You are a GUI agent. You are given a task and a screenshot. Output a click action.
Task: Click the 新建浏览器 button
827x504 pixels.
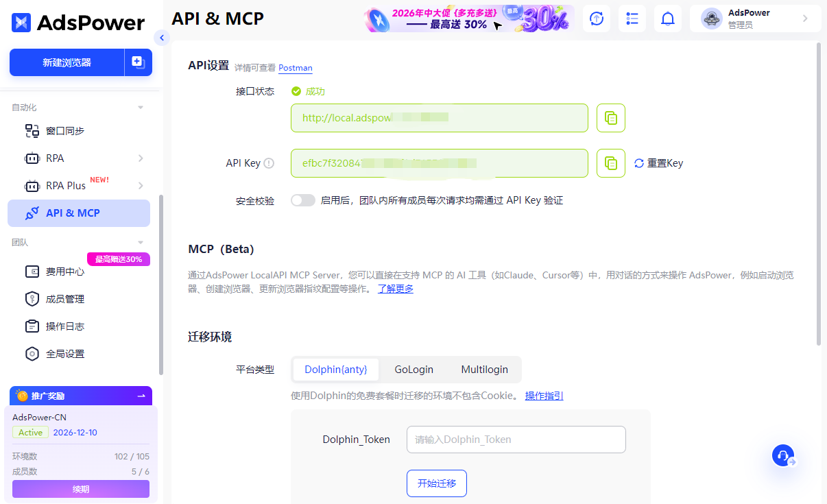(x=67, y=62)
